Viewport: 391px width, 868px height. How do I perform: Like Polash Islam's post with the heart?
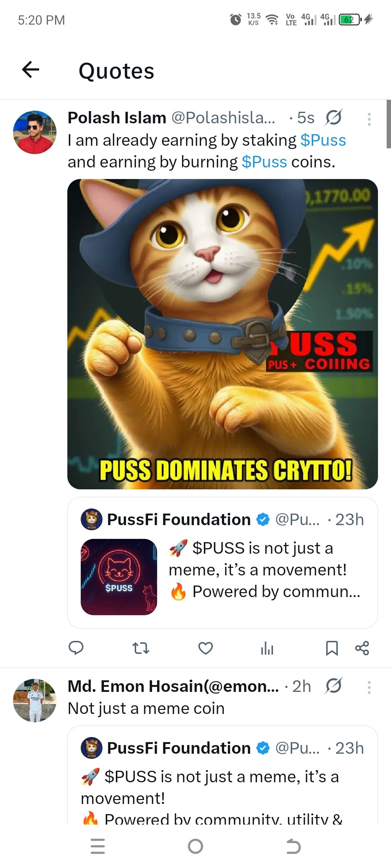pos(206,648)
